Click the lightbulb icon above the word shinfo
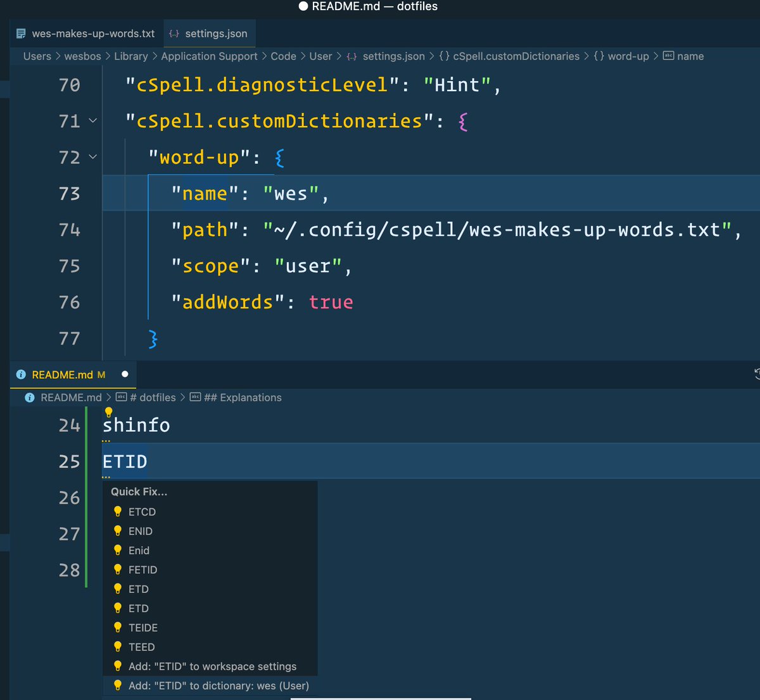Screen dimensions: 760x700 click(x=108, y=412)
